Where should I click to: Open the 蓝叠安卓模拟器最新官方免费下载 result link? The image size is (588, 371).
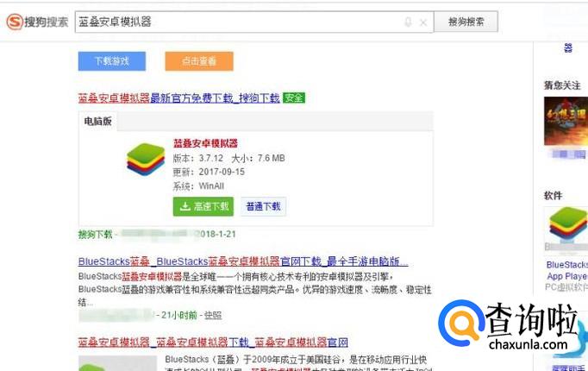pos(178,98)
